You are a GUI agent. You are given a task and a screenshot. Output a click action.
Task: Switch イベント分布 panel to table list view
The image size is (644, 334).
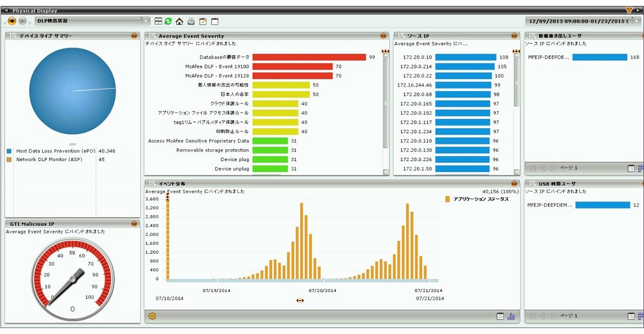500,316
